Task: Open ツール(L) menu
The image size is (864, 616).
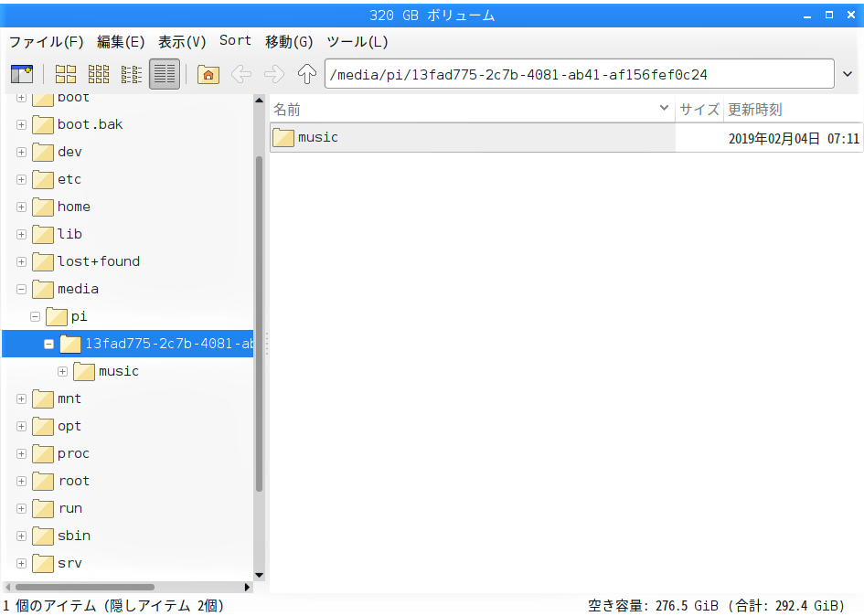Action: point(357,41)
